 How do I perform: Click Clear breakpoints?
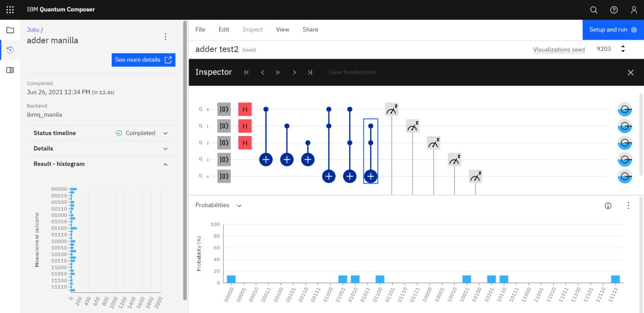pyautogui.click(x=352, y=72)
